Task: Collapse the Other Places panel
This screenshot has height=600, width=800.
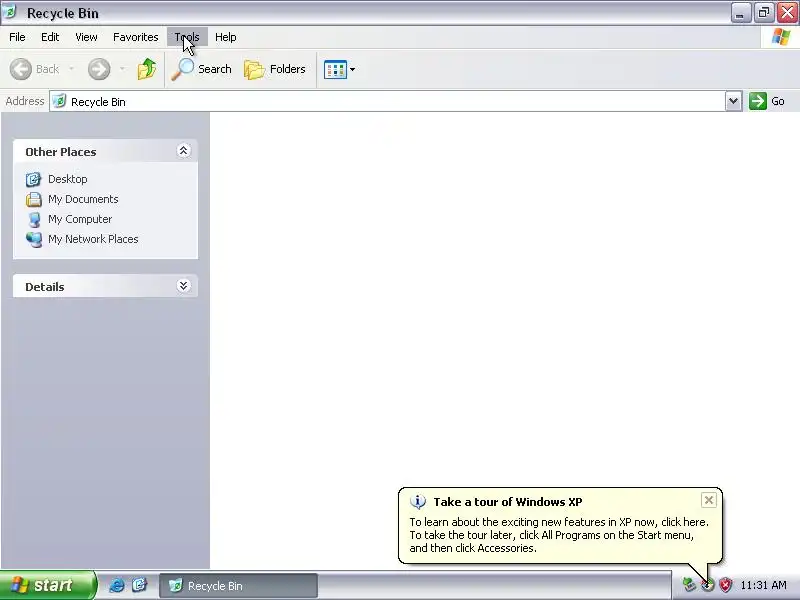Action: [184, 151]
